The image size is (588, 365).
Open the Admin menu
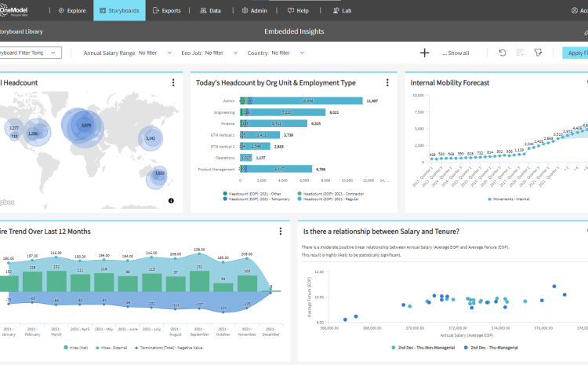pos(254,10)
